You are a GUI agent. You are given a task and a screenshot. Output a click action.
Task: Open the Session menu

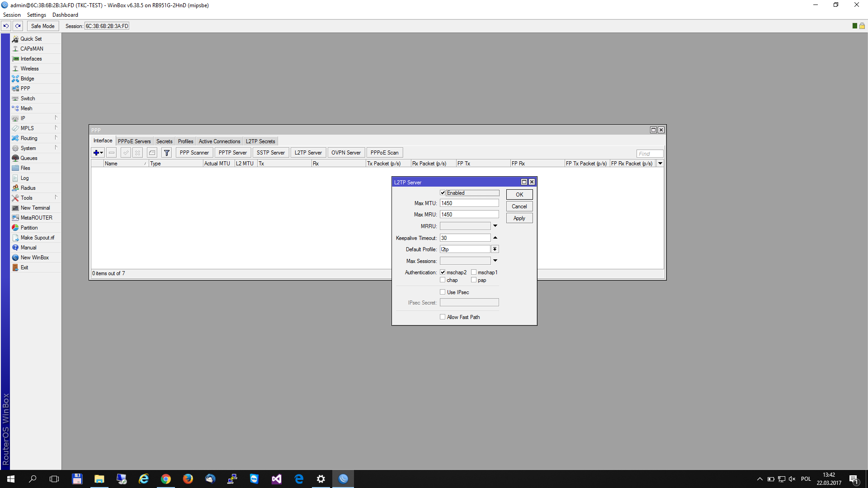[x=12, y=15]
